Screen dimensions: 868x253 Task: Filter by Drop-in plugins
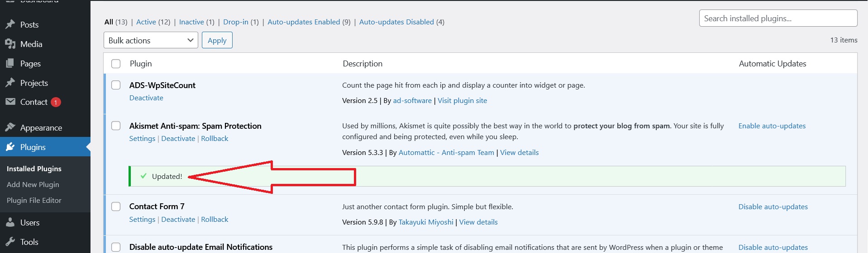pos(236,22)
